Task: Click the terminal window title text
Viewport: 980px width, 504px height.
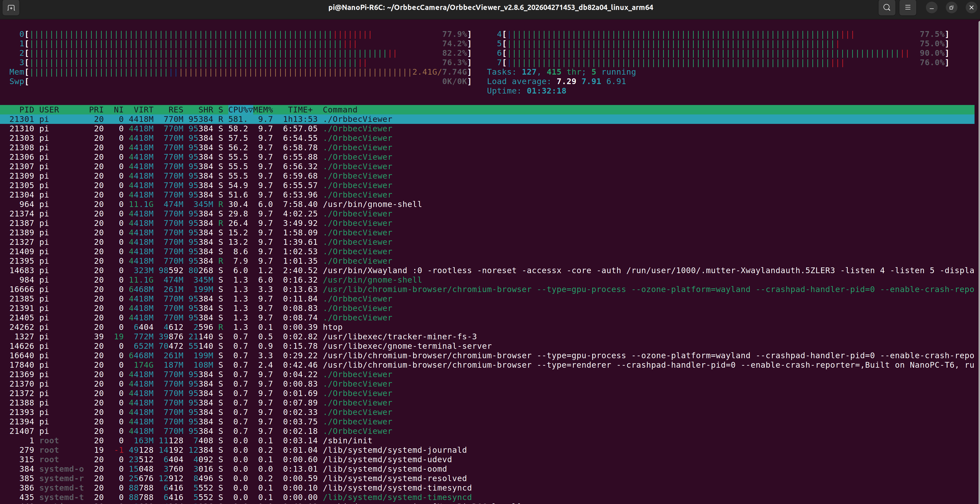Action: click(x=491, y=8)
